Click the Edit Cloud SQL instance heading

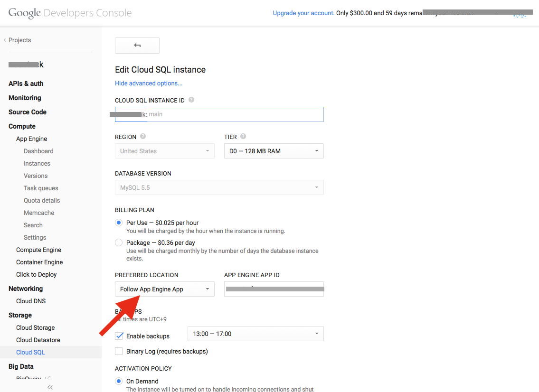pos(160,70)
